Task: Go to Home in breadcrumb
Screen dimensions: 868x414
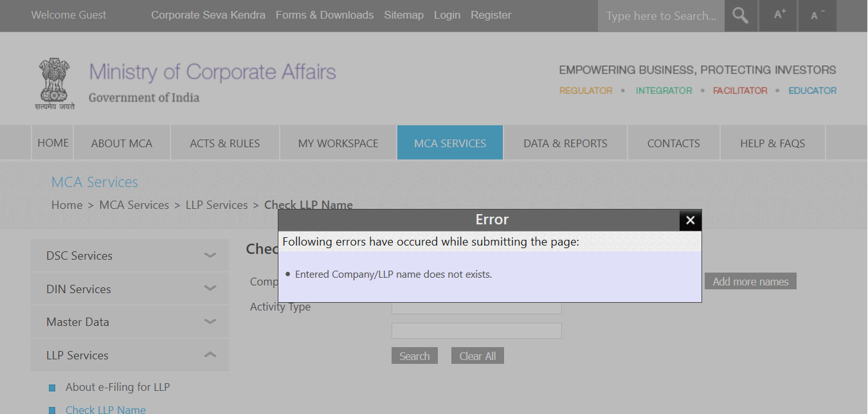Action: [x=67, y=205]
